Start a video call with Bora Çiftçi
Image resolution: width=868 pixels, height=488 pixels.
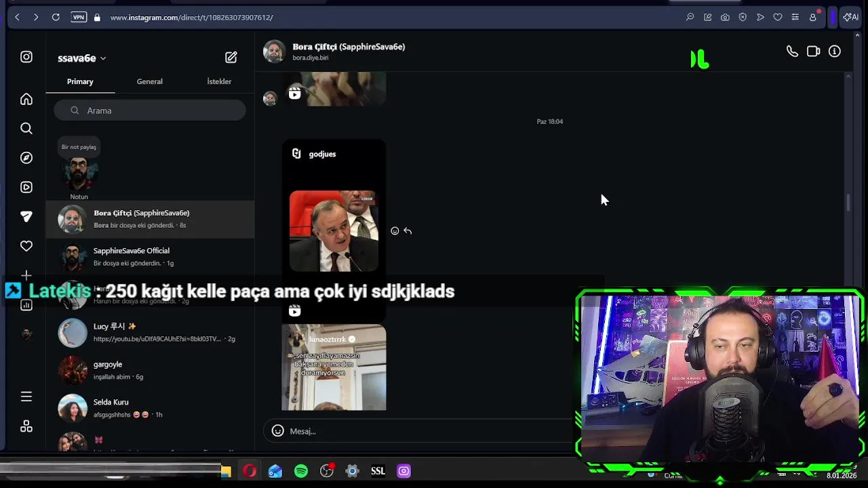click(813, 52)
